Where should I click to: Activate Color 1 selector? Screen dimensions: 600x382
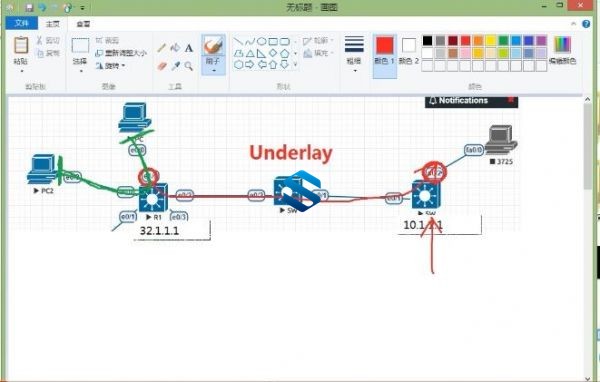[x=385, y=51]
